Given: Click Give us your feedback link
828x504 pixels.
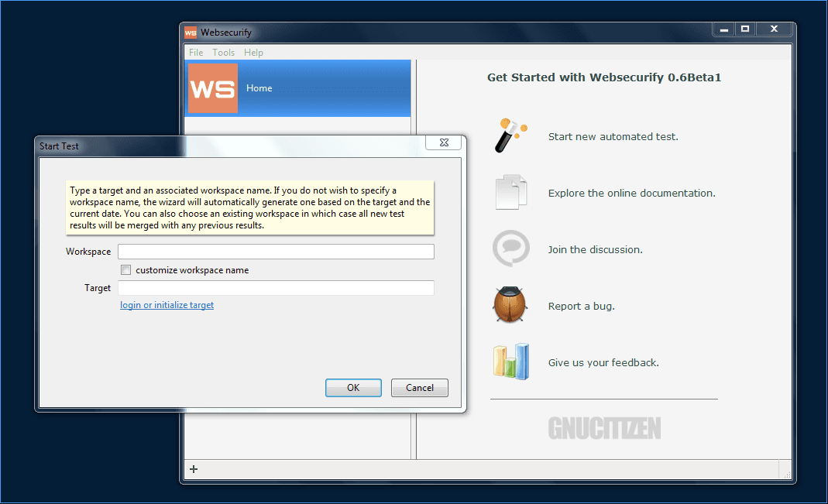Looking at the screenshot, I should coord(603,362).
